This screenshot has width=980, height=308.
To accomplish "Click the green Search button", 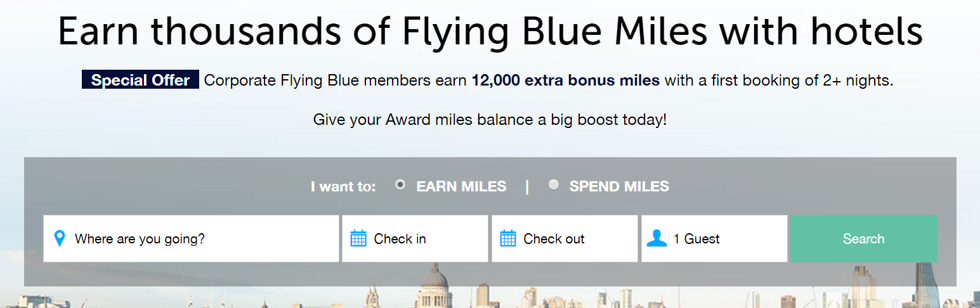I will point(863,238).
